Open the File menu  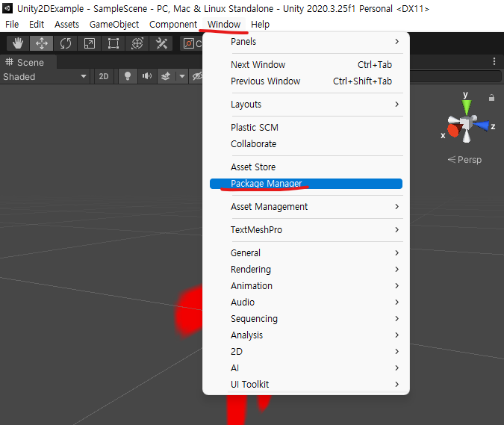pos(12,25)
